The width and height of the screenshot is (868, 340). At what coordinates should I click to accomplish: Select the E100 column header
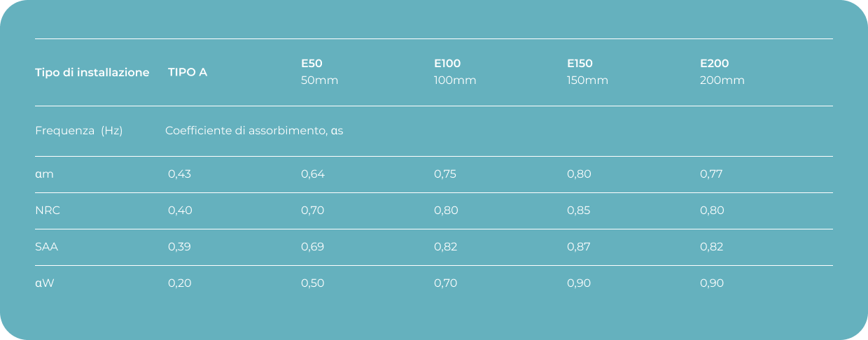click(447, 63)
